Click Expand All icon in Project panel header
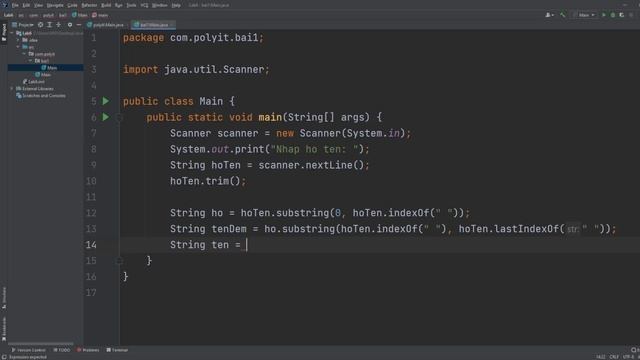The image size is (640, 360). click(x=49, y=25)
